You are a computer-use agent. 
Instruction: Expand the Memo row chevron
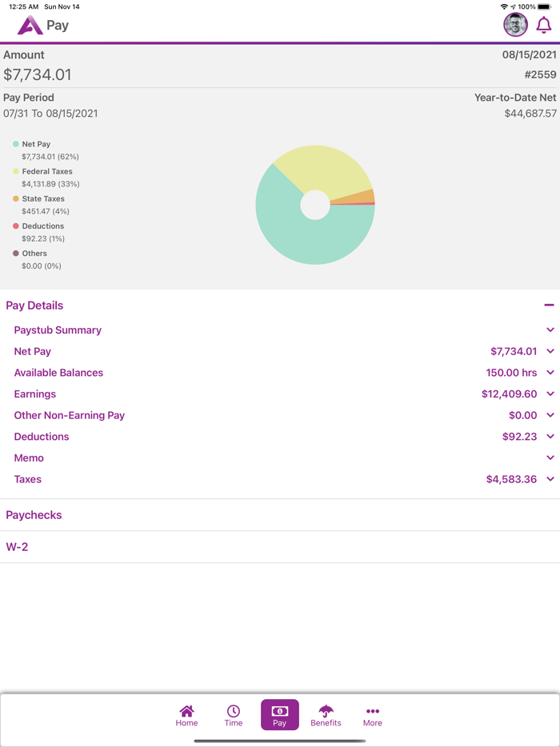click(x=550, y=457)
